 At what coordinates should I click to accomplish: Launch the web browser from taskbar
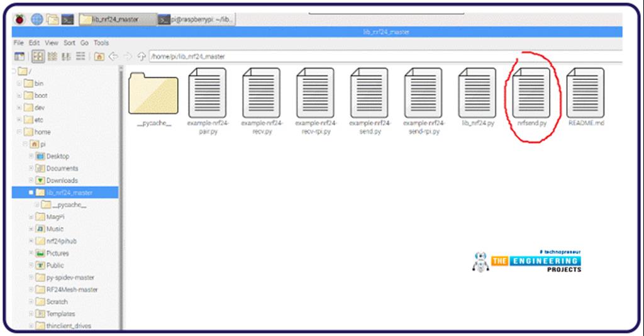(x=37, y=20)
